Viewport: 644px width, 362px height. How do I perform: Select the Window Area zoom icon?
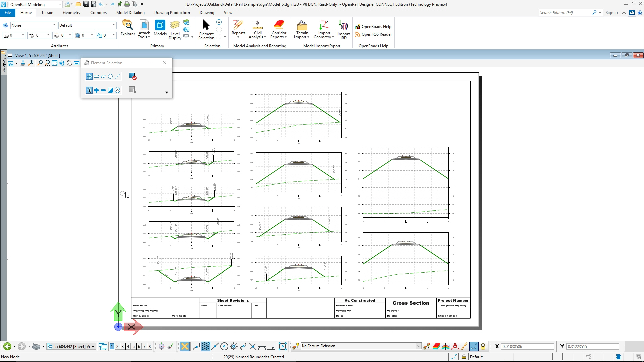pos(47,63)
